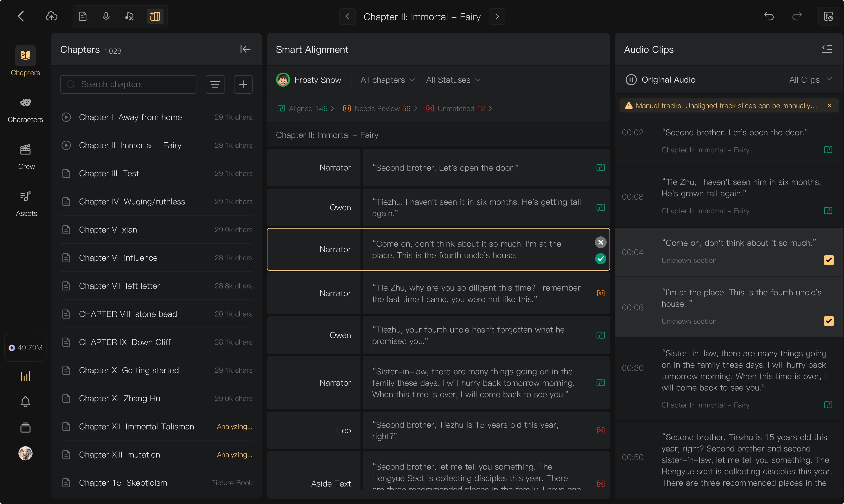Image resolution: width=844 pixels, height=504 pixels.
Task: Go to the next chapter arrow
Action: (497, 17)
